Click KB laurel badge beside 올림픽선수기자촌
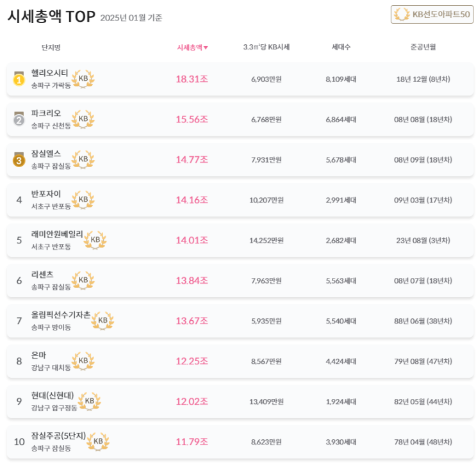 click(x=103, y=320)
